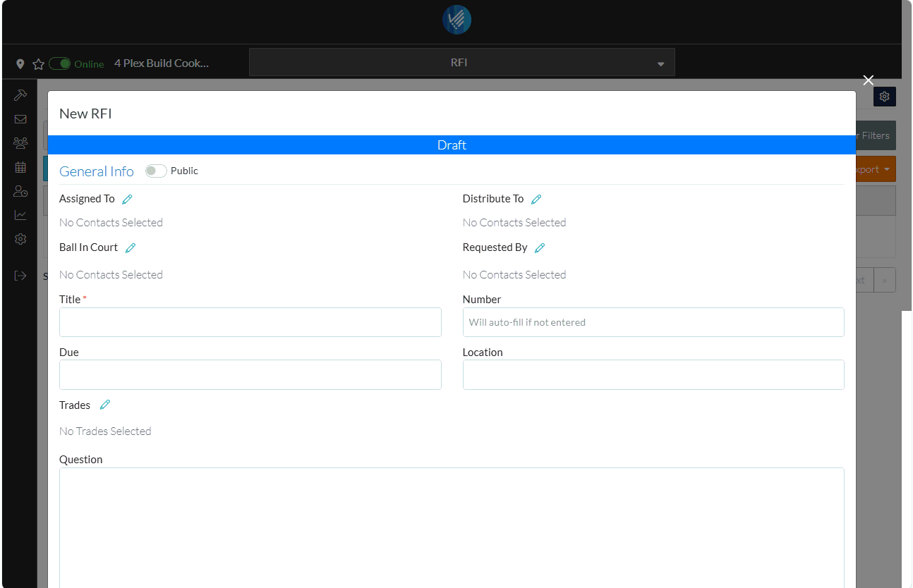Click in the Question text area
Viewport: 913px width, 588px height.
point(452,527)
